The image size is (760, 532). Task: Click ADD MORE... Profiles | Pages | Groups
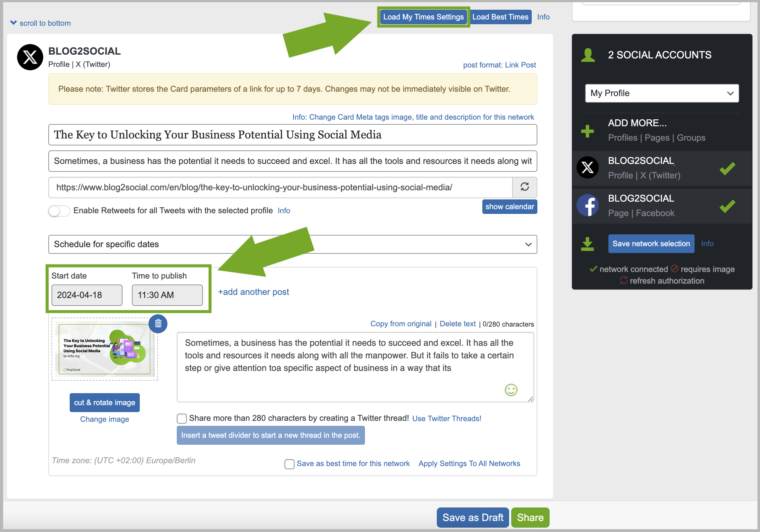(656, 130)
